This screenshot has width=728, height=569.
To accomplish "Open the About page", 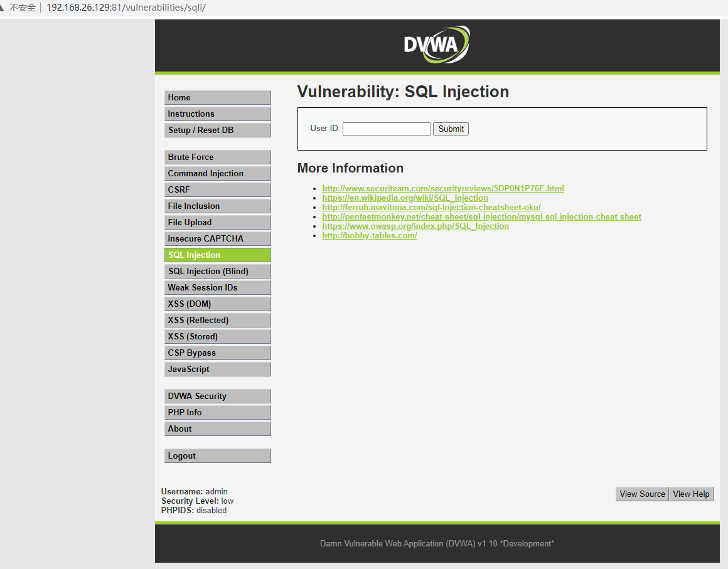I will click(x=217, y=428).
